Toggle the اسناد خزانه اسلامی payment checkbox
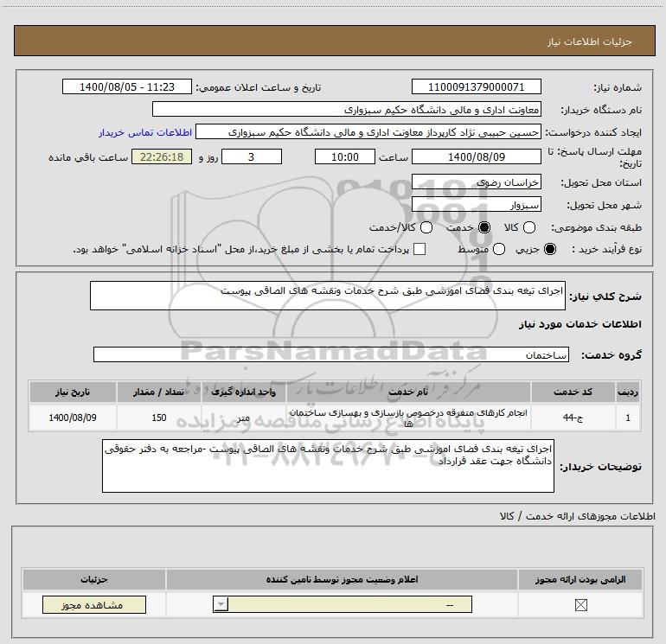This screenshot has width=666, height=644. 419,249
